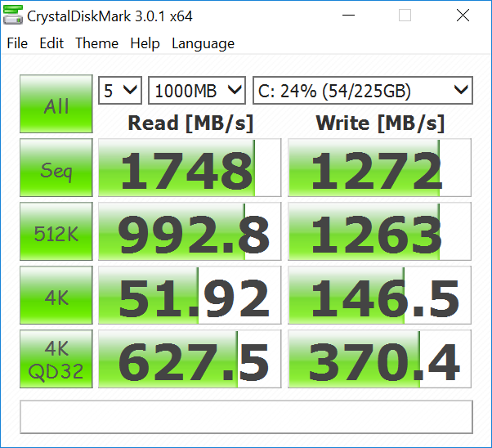Open the Help menu

pyautogui.click(x=145, y=43)
